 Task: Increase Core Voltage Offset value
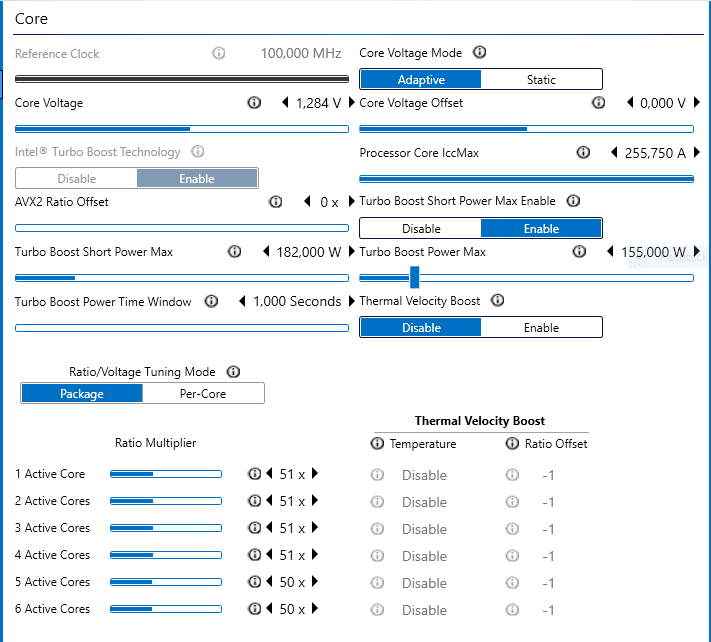[x=697, y=102]
